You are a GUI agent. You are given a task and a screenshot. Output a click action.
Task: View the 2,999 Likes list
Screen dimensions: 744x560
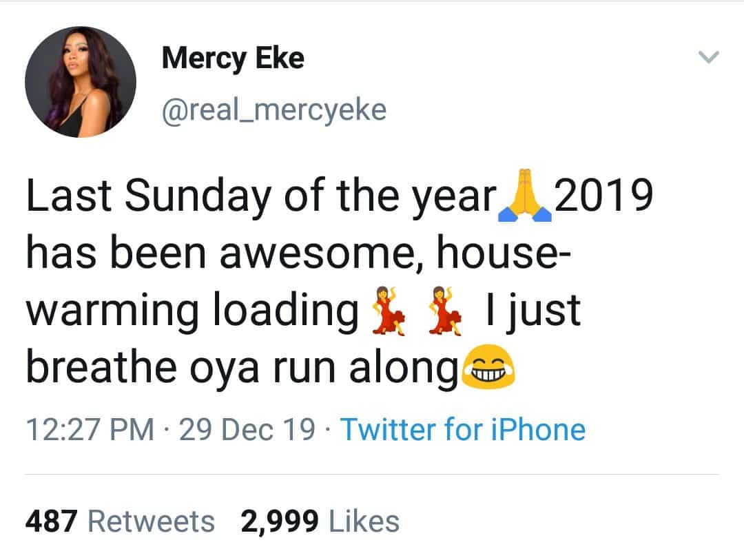pos(320,521)
